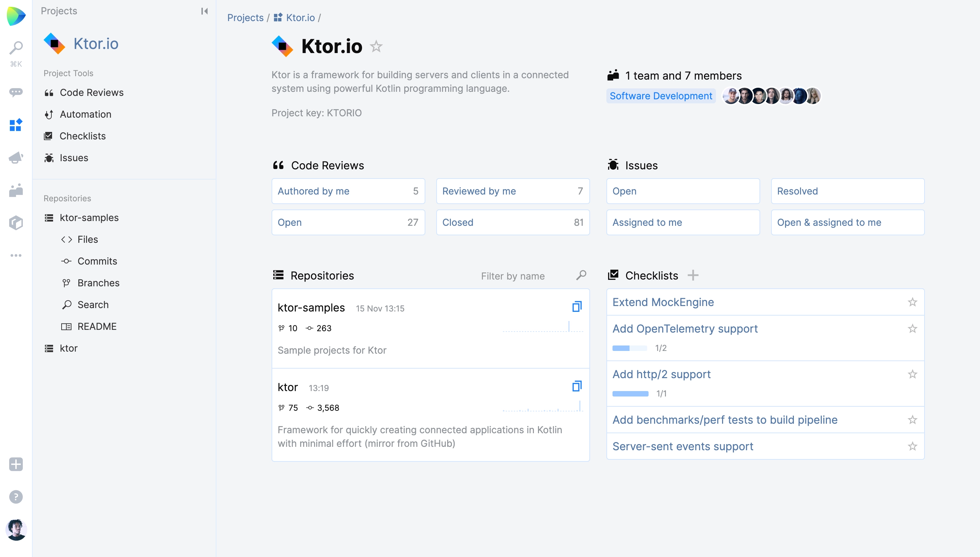Toggle star on Extend MockEngine checklist
Viewport: 980px width, 557px height.
tap(913, 302)
